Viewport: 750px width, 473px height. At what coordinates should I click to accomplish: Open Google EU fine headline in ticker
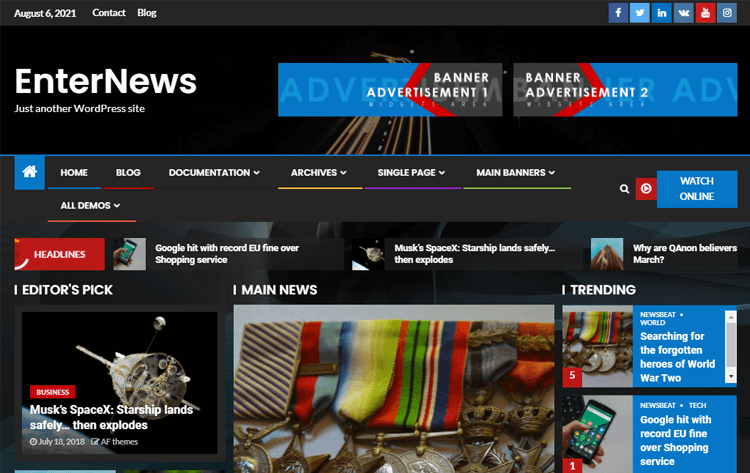pos(227,254)
